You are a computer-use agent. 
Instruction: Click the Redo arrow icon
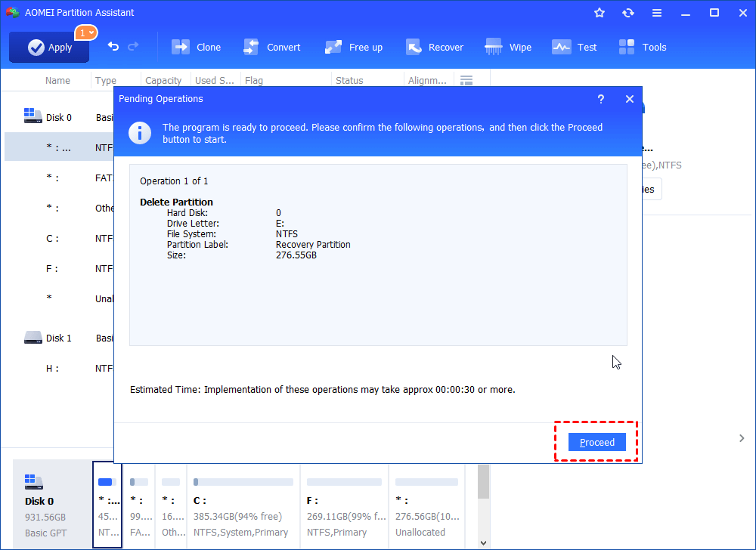[133, 47]
